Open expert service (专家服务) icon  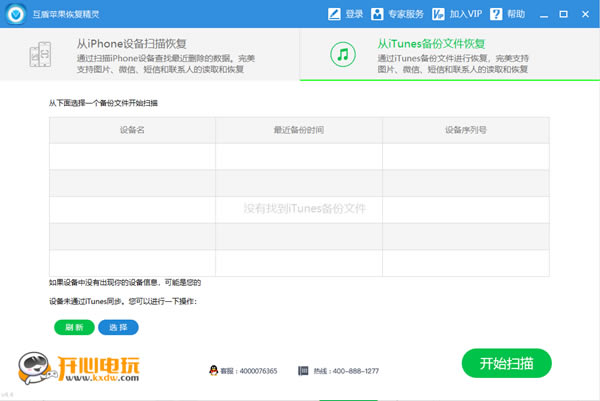point(377,14)
